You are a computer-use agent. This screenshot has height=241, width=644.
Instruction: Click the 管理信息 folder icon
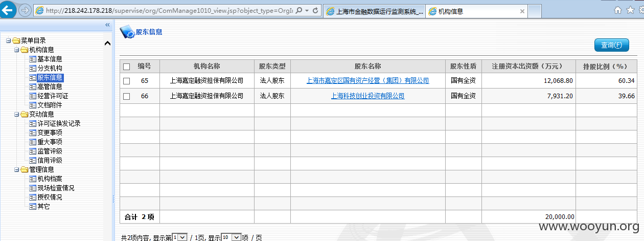click(x=25, y=169)
